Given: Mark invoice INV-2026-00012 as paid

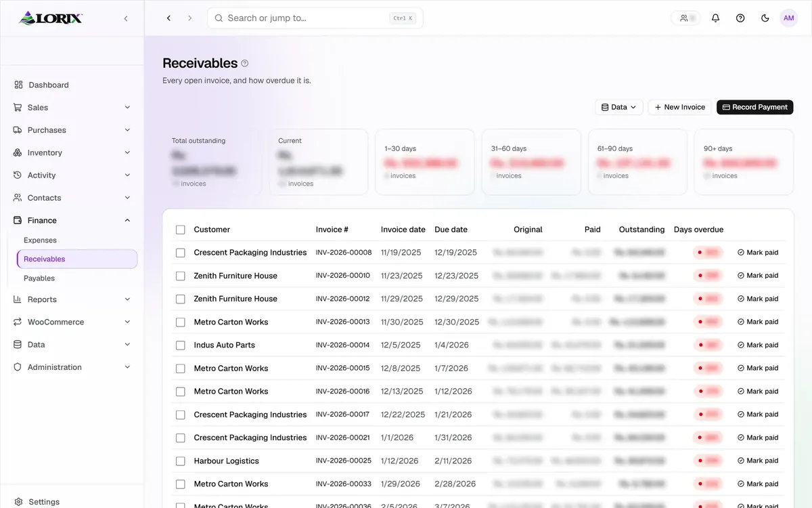Looking at the screenshot, I should point(758,299).
